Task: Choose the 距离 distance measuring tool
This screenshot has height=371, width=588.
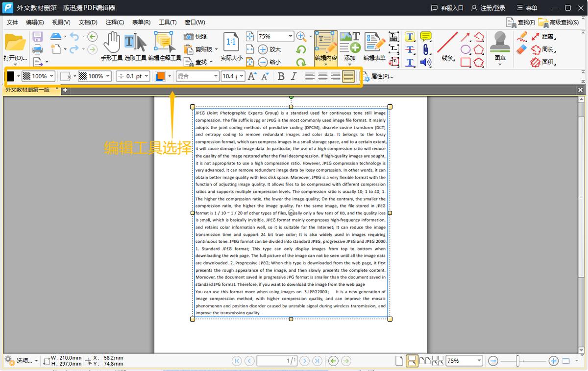Action: pyautogui.click(x=542, y=37)
